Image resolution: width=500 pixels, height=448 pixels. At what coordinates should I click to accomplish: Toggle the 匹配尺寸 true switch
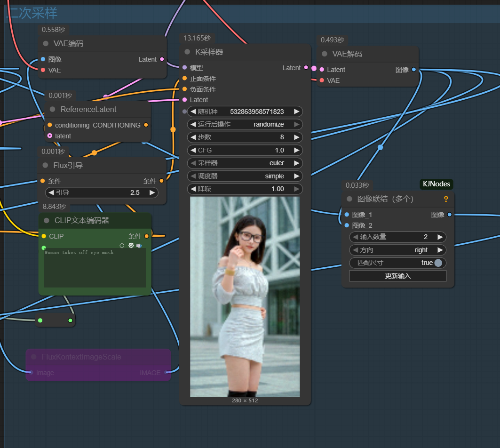coord(438,263)
